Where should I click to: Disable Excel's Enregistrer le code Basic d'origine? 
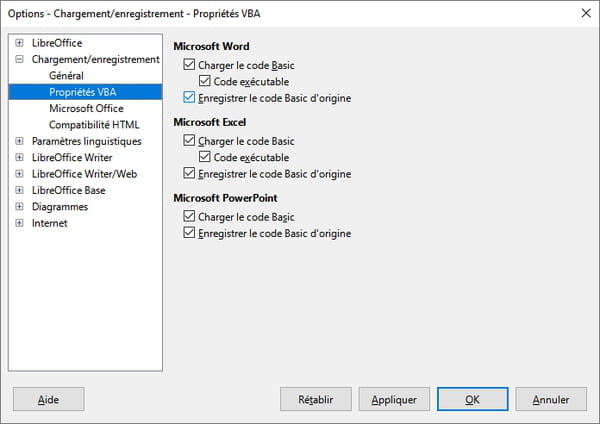click(x=189, y=173)
